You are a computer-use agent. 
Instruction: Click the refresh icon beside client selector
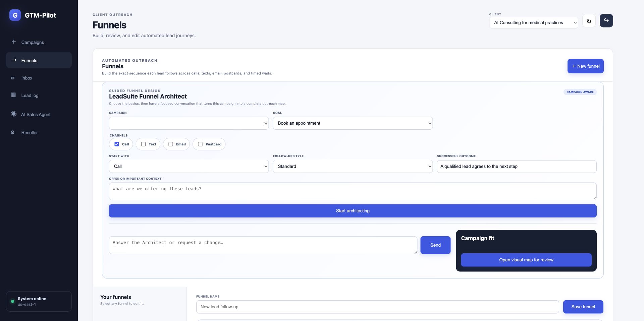pos(589,21)
